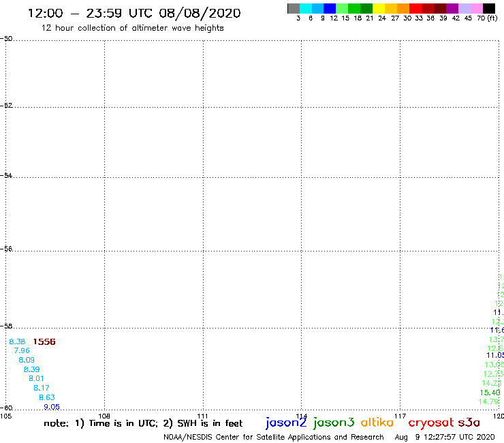Click the wave height value '7.96'

point(22,350)
